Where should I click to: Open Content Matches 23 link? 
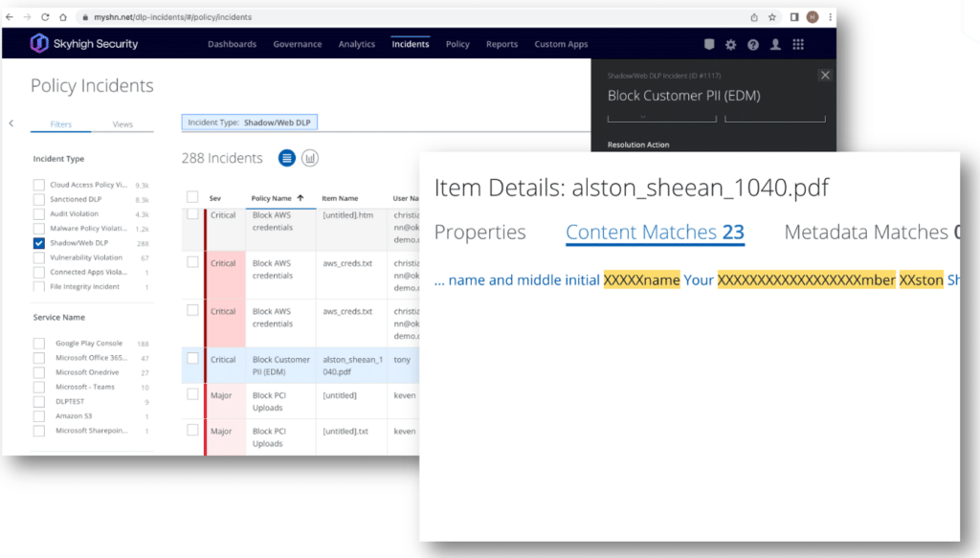(x=656, y=232)
